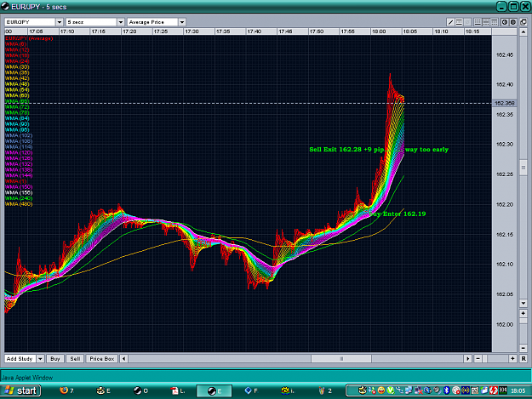Select the WMA (6) legend entry
The image size is (532, 399).
coord(15,44)
